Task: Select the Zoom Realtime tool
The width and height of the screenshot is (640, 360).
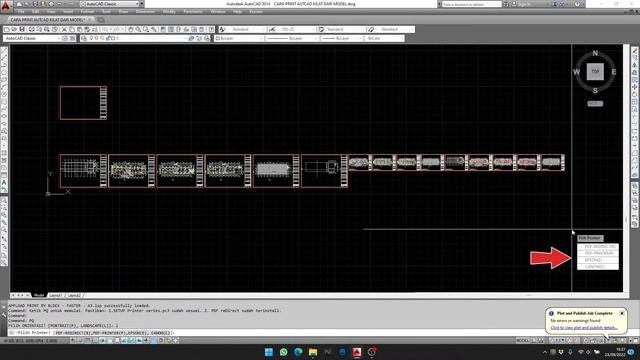Action: [138, 29]
